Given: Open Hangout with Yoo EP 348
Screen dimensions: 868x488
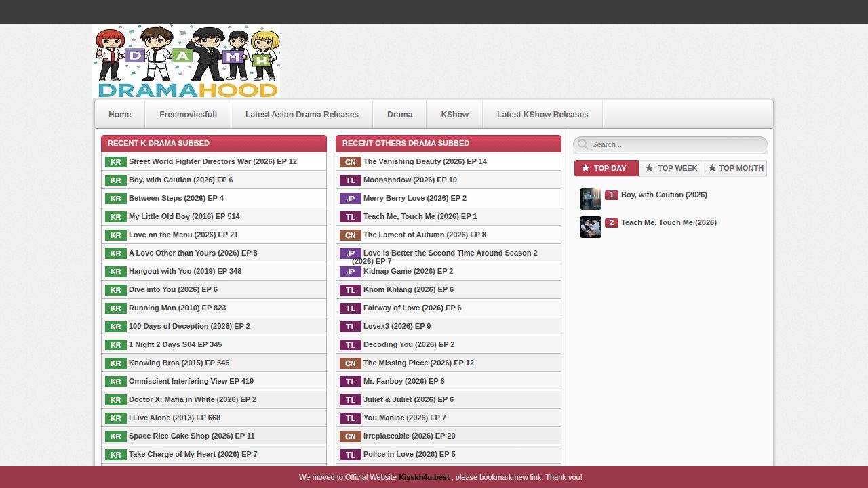Looking at the screenshot, I should 185,271.
